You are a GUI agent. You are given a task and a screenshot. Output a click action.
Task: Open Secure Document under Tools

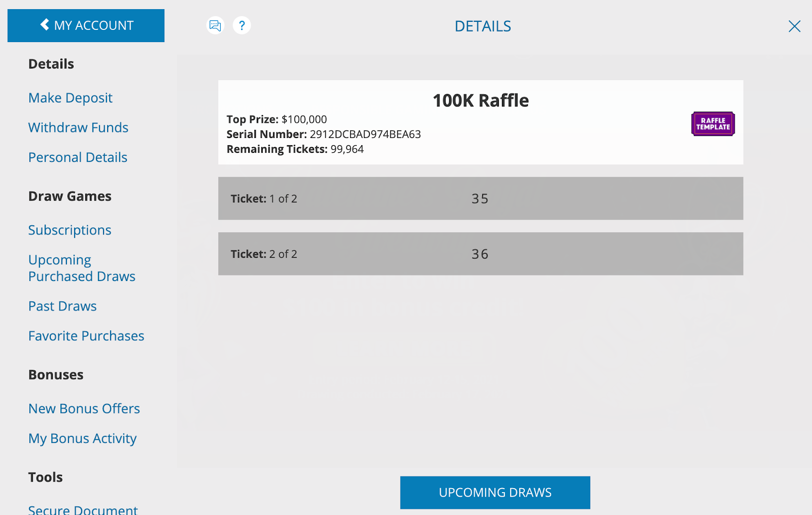pos(83,509)
